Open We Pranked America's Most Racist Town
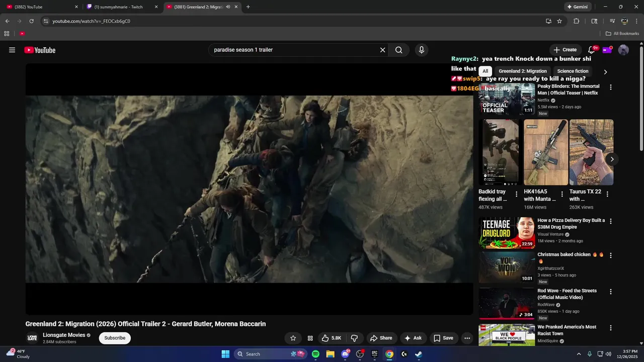644x362 pixels. 507,335
